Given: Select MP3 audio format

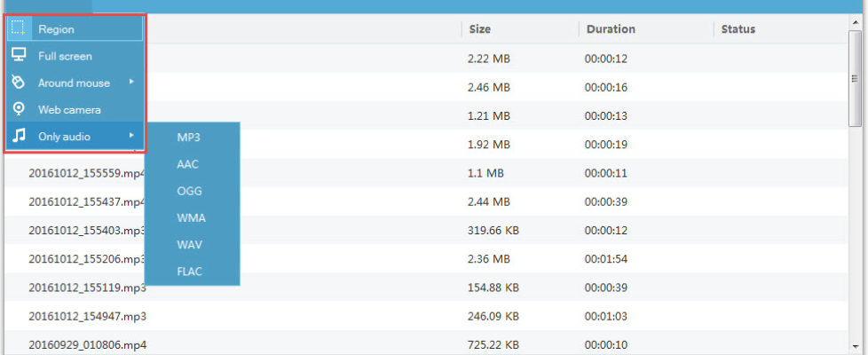Looking at the screenshot, I should click(188, 137).
